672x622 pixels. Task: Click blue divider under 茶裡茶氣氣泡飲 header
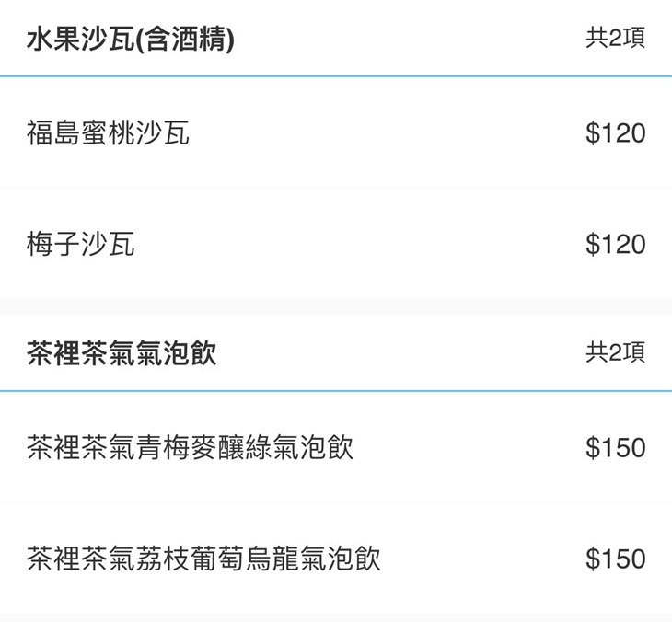coord(336,391)
